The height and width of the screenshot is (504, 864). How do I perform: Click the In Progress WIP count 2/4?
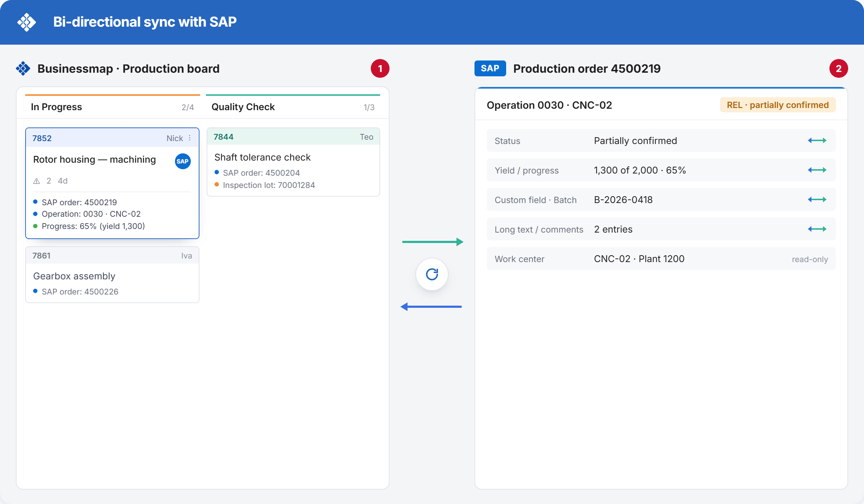click(188, 107)
